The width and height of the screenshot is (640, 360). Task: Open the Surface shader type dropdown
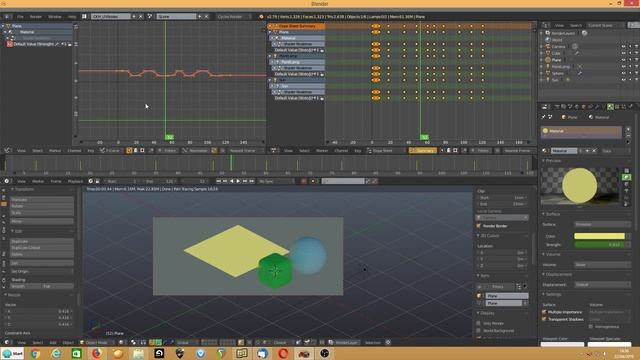pyautogui.click(x=602, y=224)
